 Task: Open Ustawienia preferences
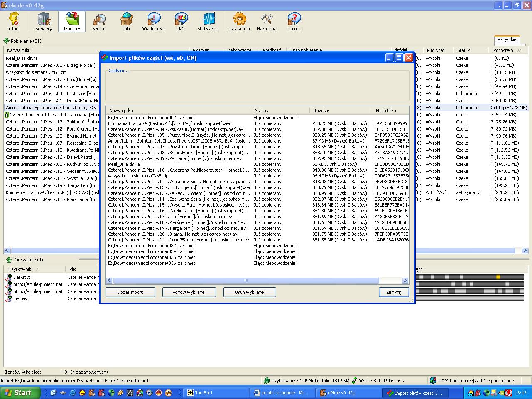(x=239, y=22)
